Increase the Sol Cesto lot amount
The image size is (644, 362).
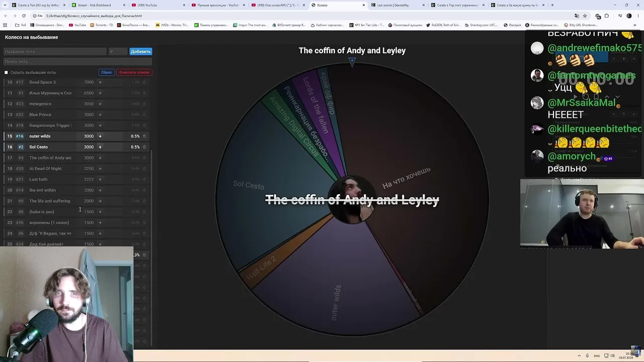point(100,147)
